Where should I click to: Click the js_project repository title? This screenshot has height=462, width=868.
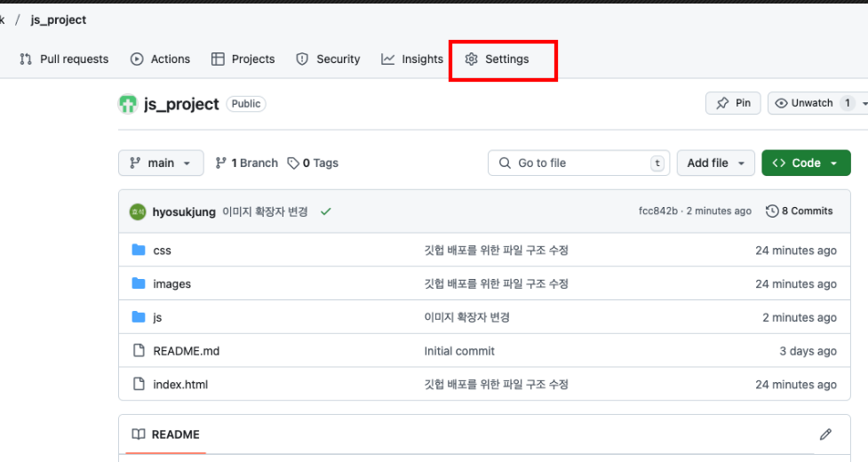(x=181, y=104)
